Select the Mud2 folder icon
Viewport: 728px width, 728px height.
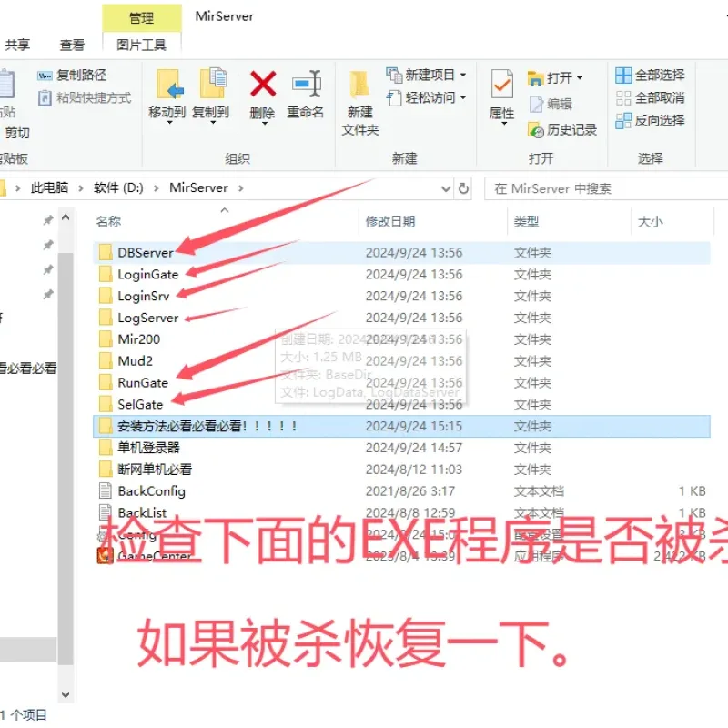(x=106, y=360)
